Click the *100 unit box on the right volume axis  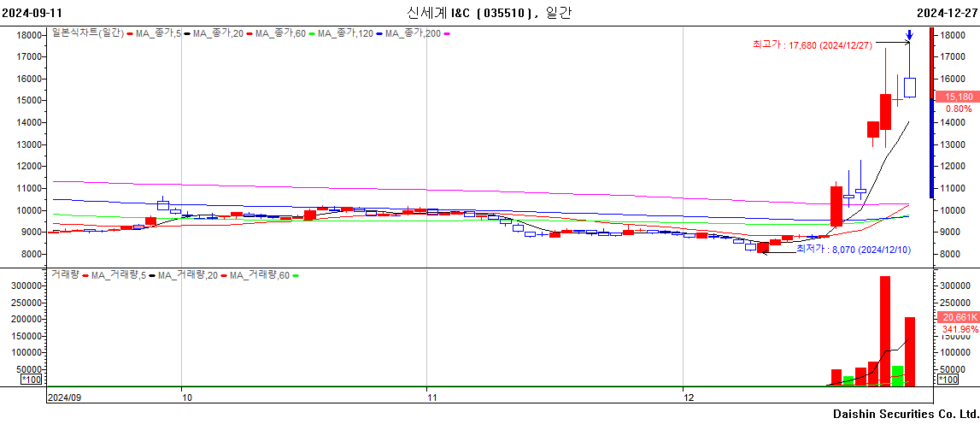point(948,379)
